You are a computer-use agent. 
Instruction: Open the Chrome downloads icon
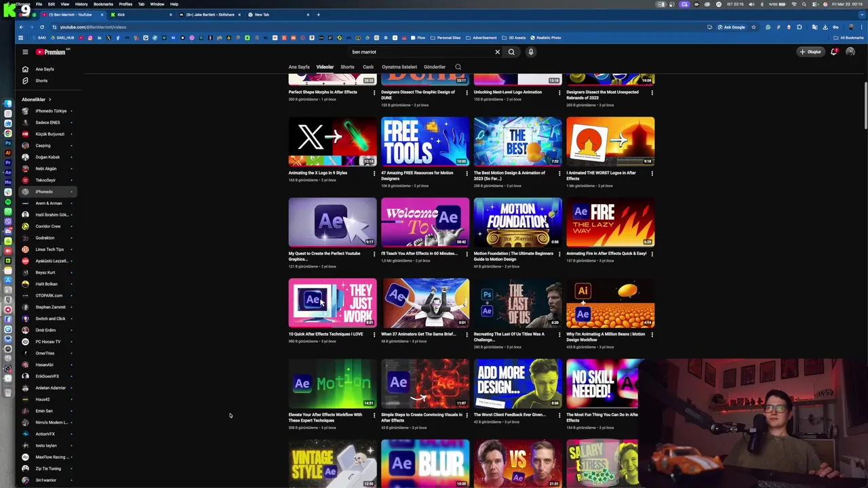[x=825, y=27]
